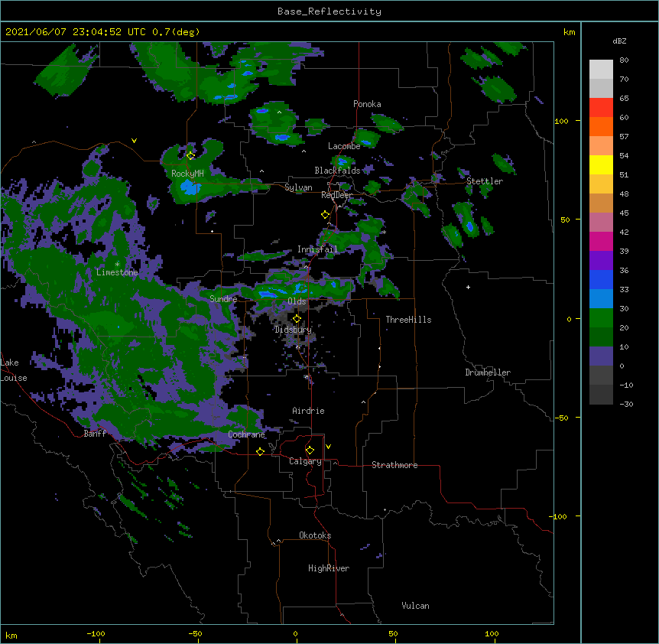Click the Didsbury town label
Viewport: 659px width, 644px height.
(294, 330)
